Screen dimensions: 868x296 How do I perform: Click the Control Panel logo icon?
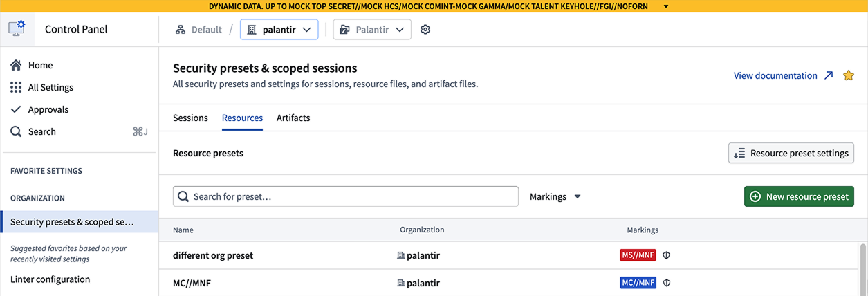point(17,29)
